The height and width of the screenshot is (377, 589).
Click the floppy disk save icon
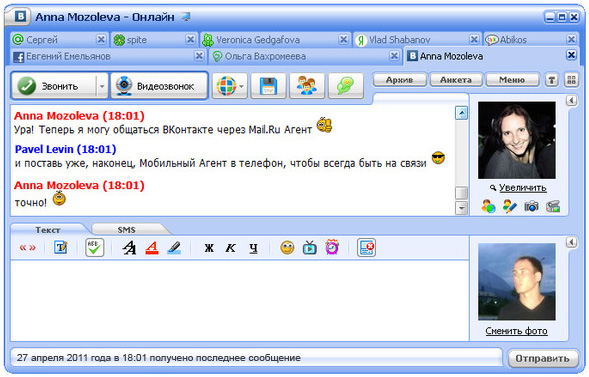pyautogui.click(x=268, y=86)
